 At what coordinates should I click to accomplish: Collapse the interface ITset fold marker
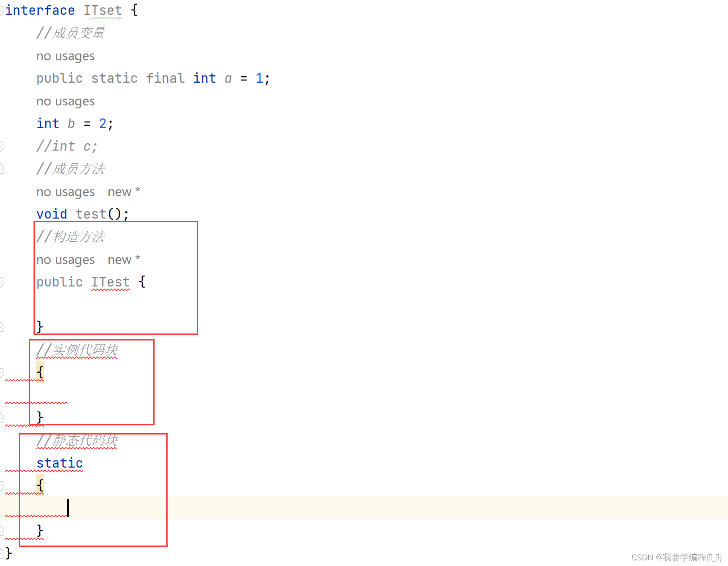click(1, 10)
